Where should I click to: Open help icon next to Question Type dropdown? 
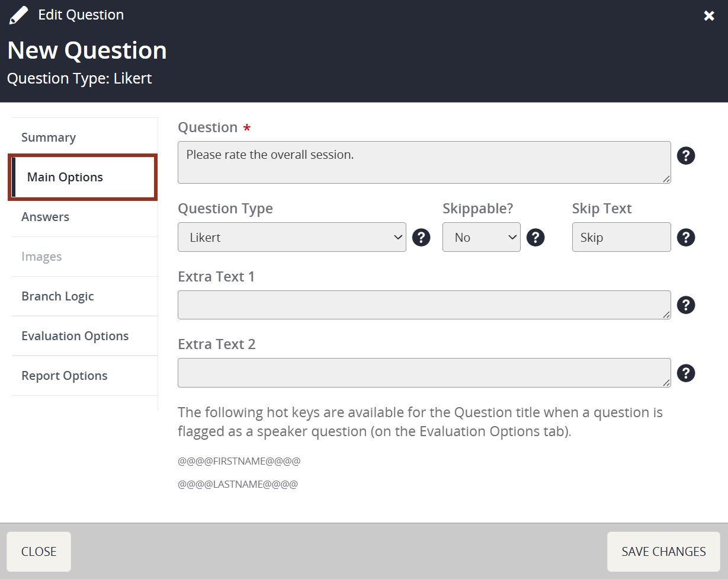(421, 238)
